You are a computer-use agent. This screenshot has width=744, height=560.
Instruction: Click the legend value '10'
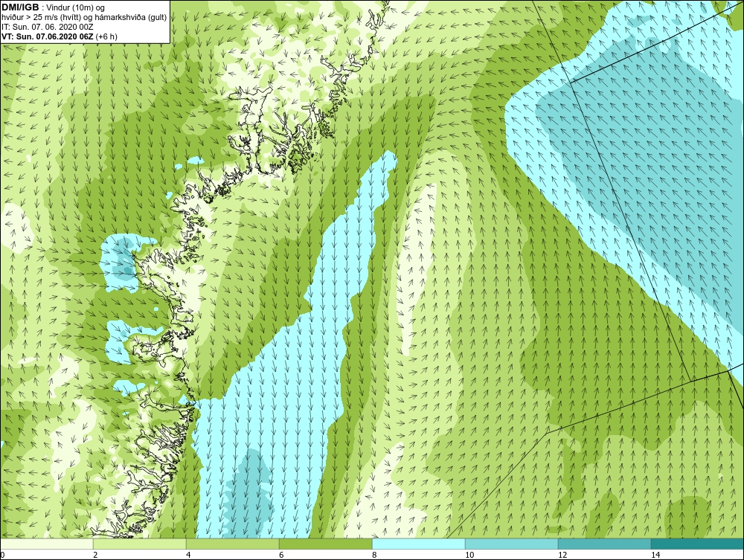[x=469, y=555]
